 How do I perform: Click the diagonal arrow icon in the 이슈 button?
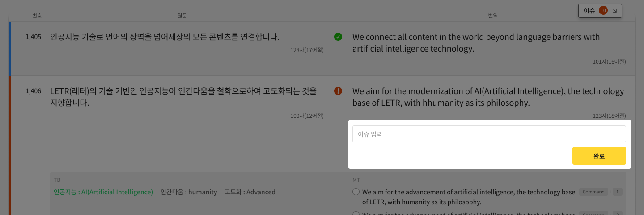point(614,11)
